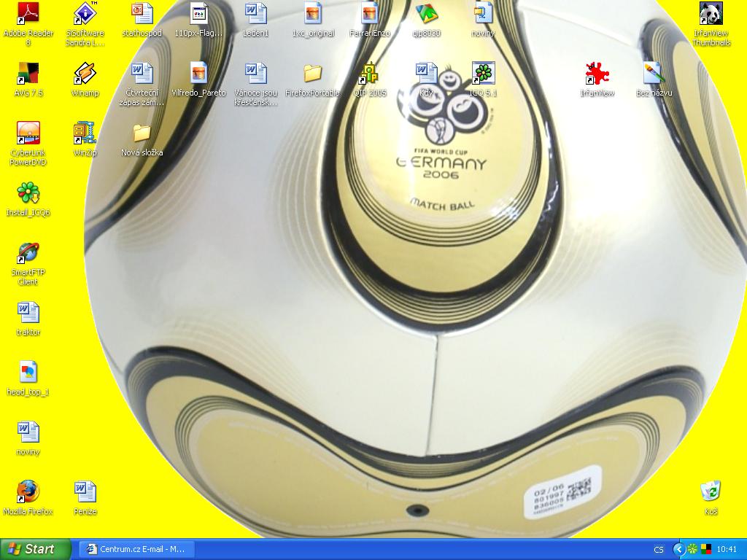Open the AVG tray icon
This screenshot has height=560, width=747.
pyautogui.click(x=705, y=550)
